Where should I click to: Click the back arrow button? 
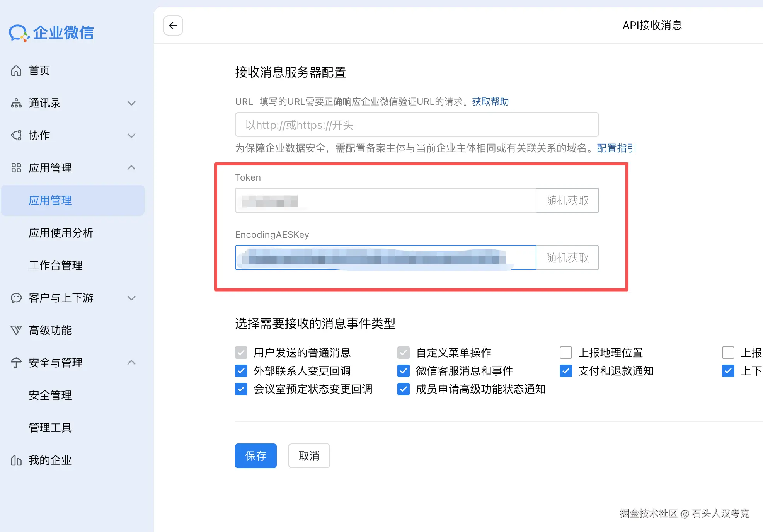point(173,26)
